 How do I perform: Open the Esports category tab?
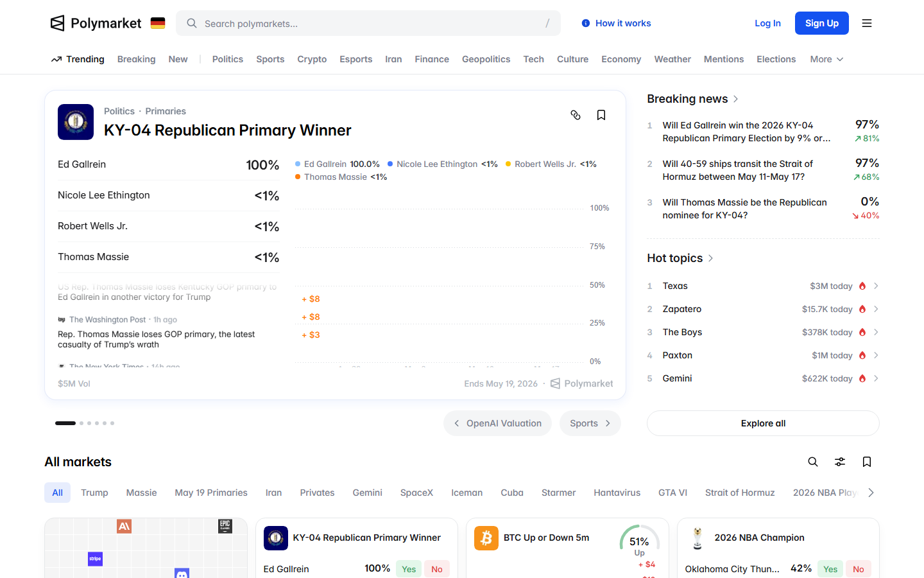356,59
